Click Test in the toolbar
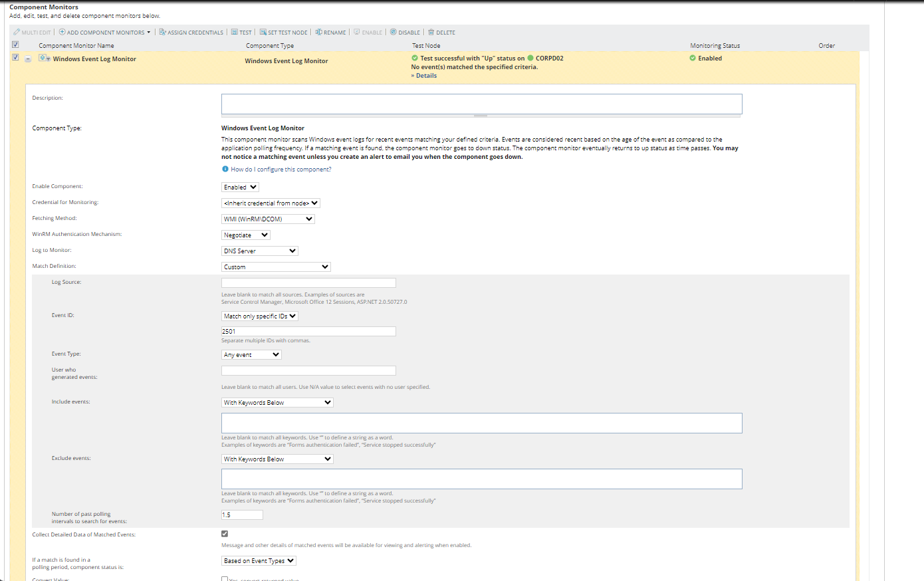Screen dimensions: 924x581 pyautogui.click(x=246, y=33)
